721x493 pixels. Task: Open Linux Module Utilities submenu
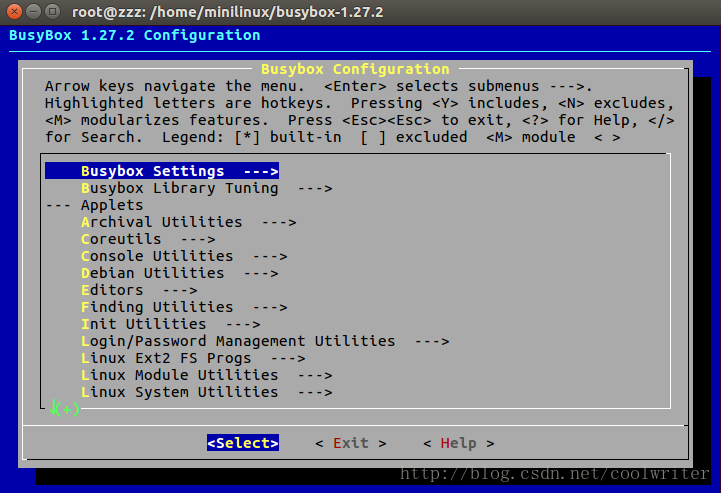206,375
